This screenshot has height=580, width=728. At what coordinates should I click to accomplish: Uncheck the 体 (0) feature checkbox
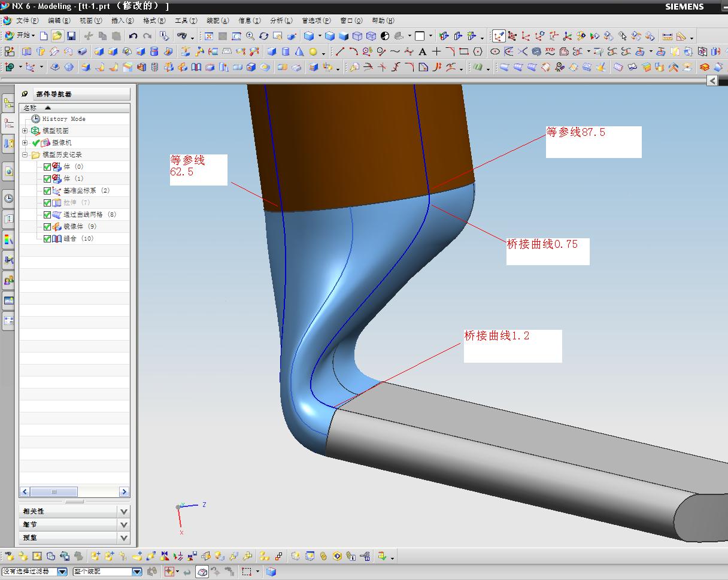click(x=47, y=167)
